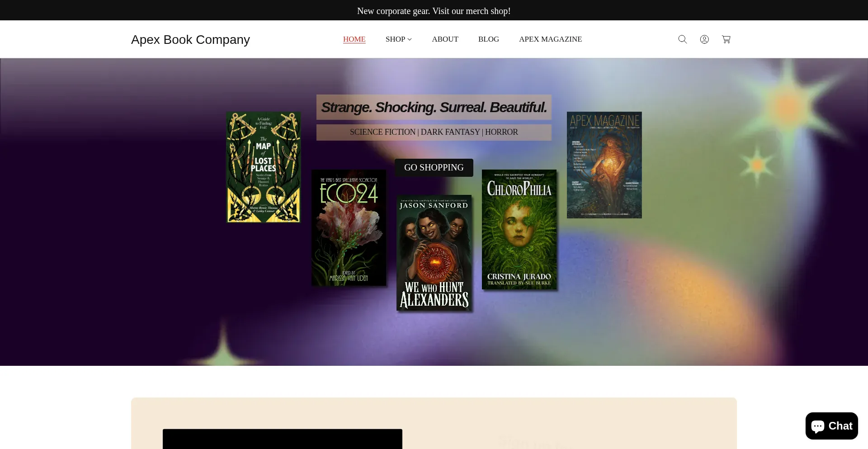Expand the SHOP dropdown menu
The height and width of the screenshot is (449, 868).
click(x=398, y=39)
